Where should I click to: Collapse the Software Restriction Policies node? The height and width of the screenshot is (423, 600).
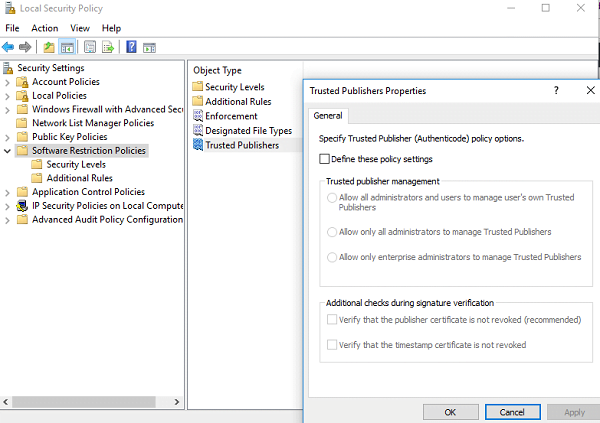pyautogui.click(x=7, y=151)
